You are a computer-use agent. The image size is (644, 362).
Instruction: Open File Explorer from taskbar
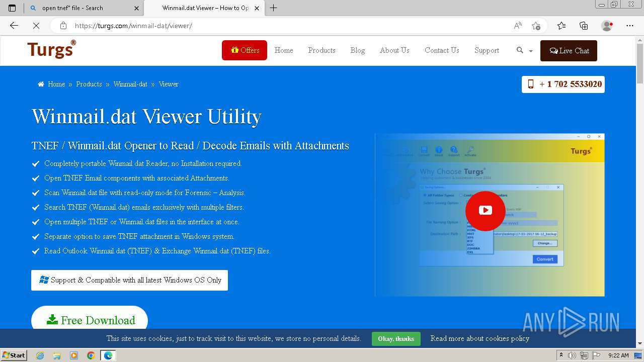(57, 355)
